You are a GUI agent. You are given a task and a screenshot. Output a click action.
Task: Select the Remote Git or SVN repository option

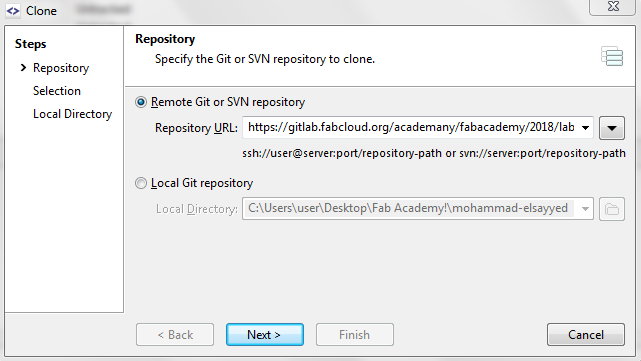point(141,102)
